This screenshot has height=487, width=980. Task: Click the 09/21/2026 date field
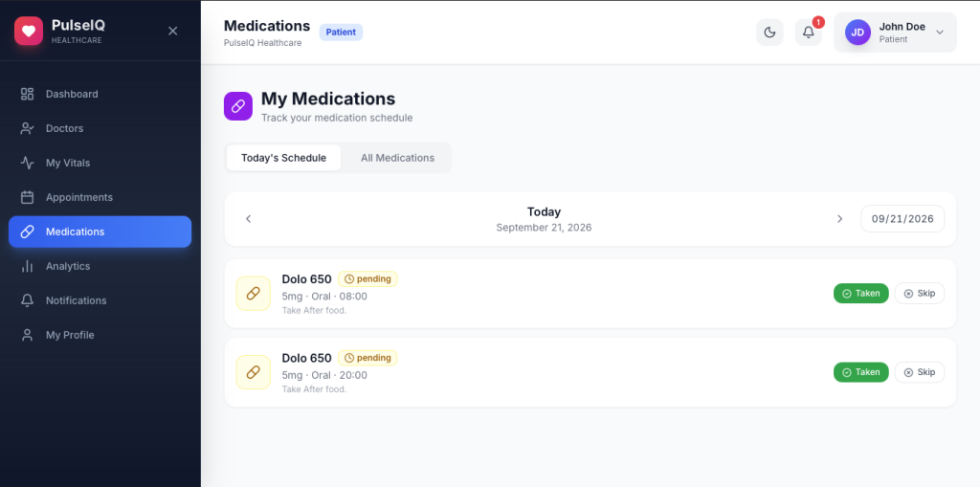coord(902,219)
